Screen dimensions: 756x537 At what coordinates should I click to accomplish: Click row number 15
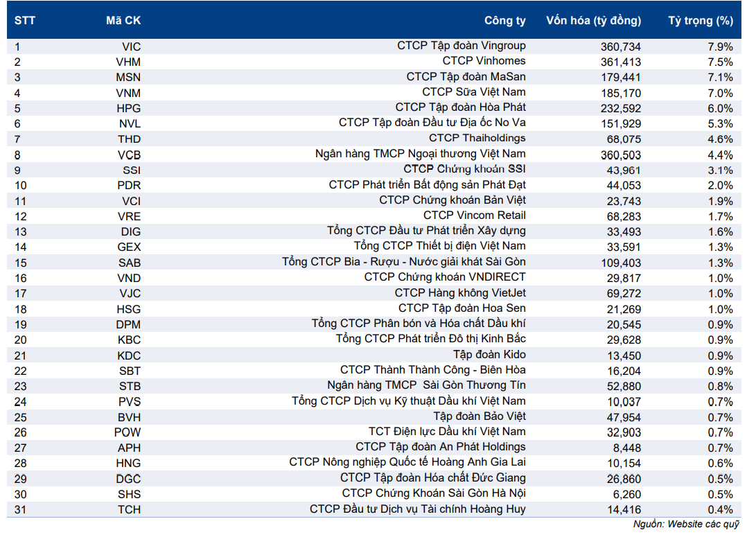pyautogui.click(x=20, y=263)
